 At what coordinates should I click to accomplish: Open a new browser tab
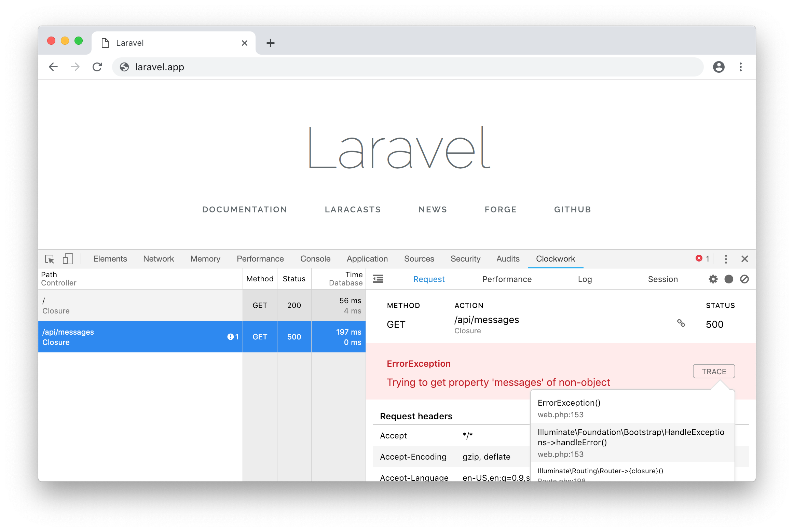[x=270, y=43]
